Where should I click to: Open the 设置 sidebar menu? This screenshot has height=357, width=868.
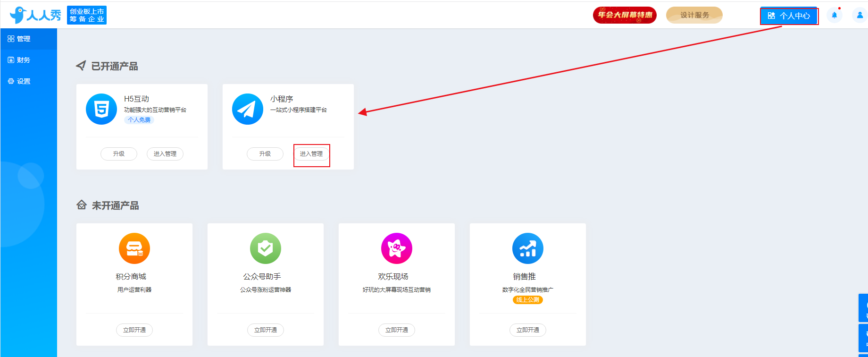point(28,81)
